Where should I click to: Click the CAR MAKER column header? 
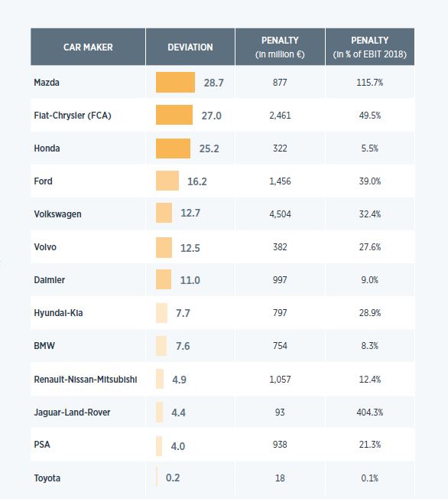[88, 47]
